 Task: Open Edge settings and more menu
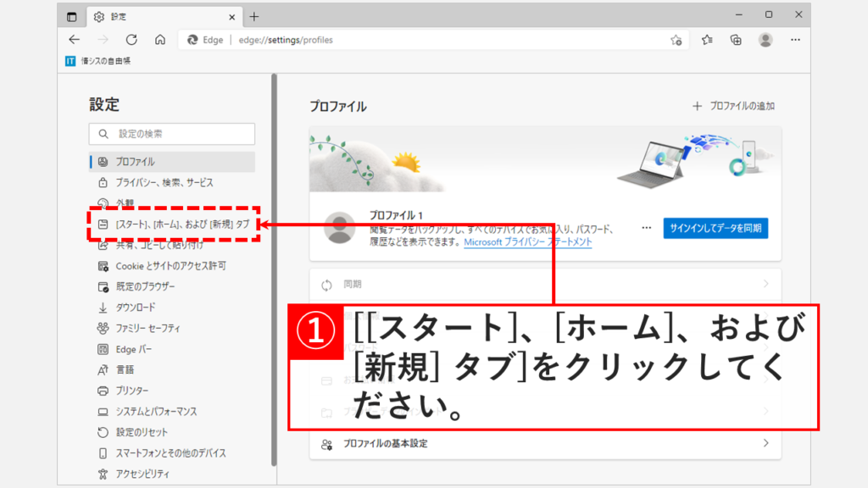tap(795, 40)
